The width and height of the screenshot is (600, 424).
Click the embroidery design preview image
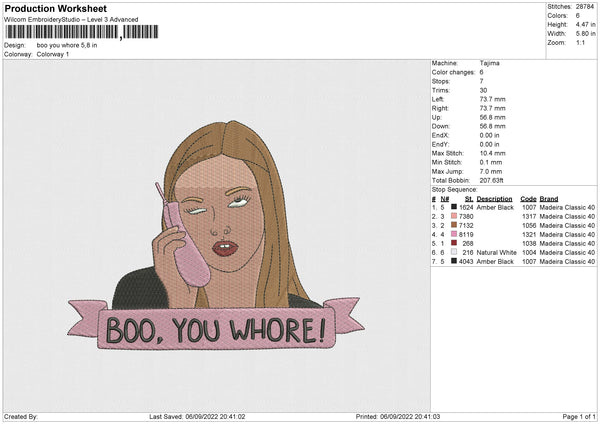(216, 235)
